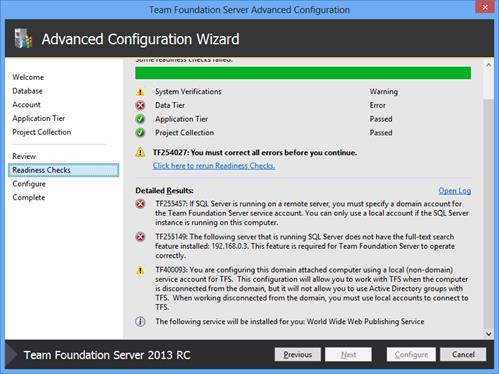
Task: Click the Data Tier result label
Action: 170,105
